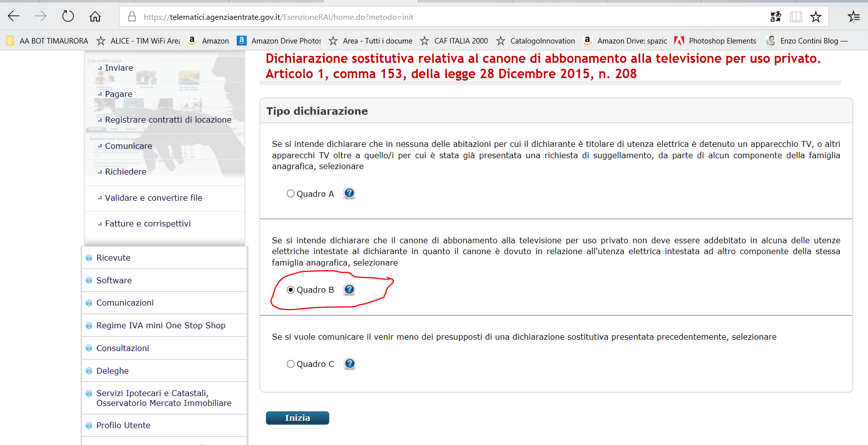Add page to favorites with star icon
The height and width of the screenshot is (445, 868).
coord(816,17)
